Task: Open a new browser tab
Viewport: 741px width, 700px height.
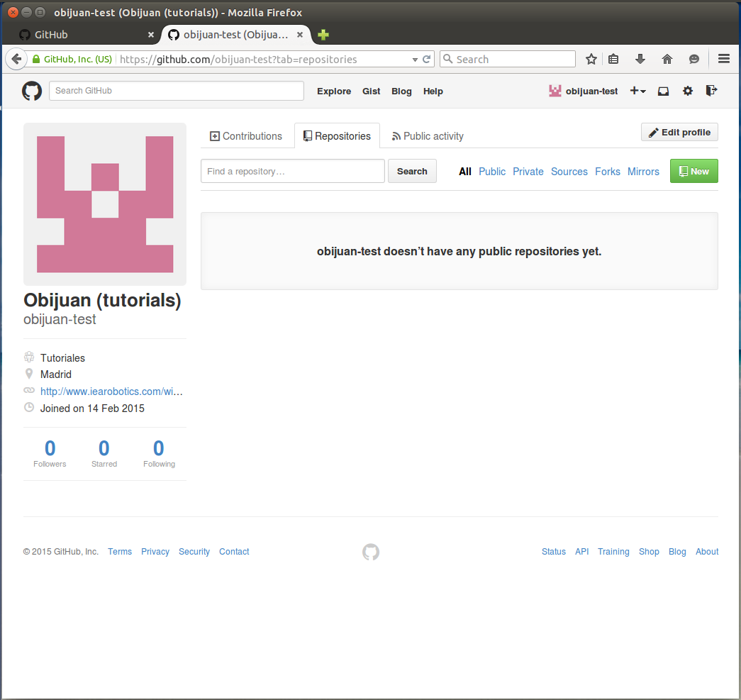Action: [x=323, y=35]
